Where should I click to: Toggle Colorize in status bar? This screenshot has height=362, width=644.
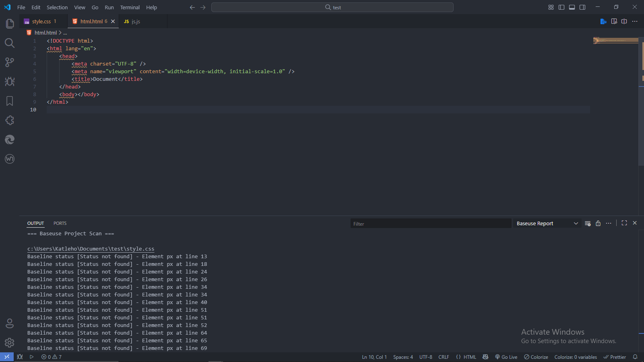tap(536, 357)
